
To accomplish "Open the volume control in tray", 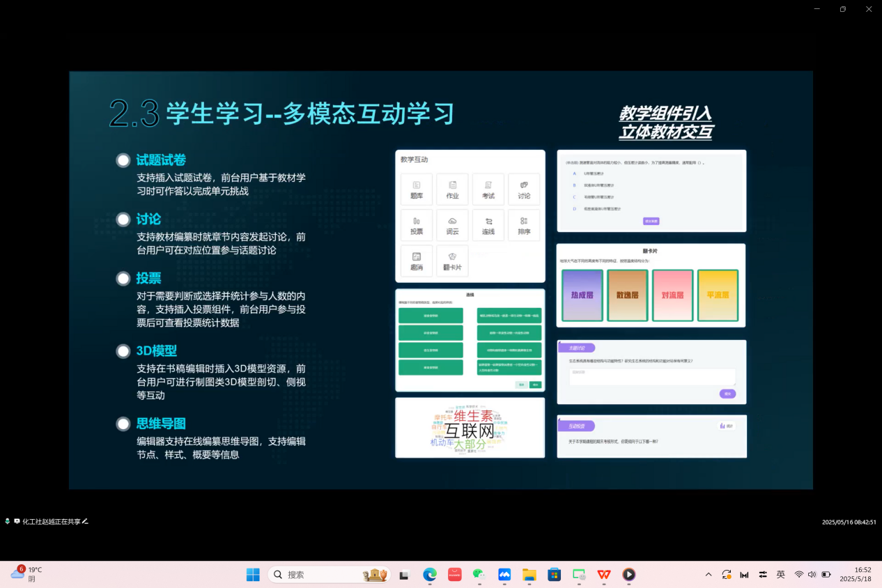I will click(812, 575).
